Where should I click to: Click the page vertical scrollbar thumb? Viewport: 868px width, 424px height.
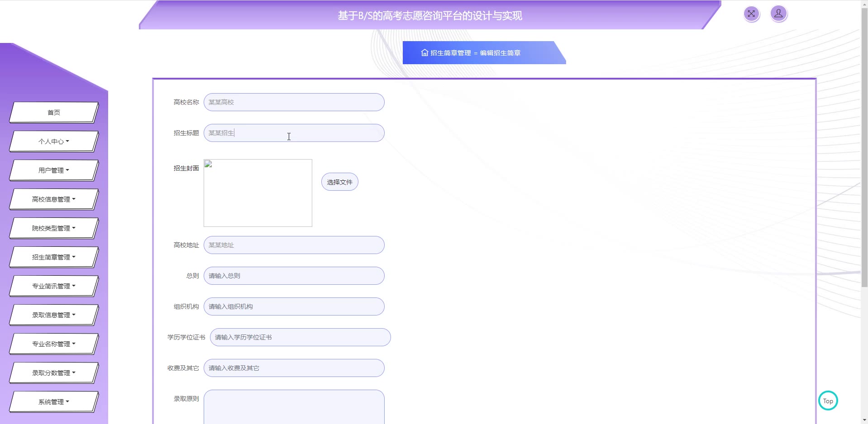coord(864,148)
